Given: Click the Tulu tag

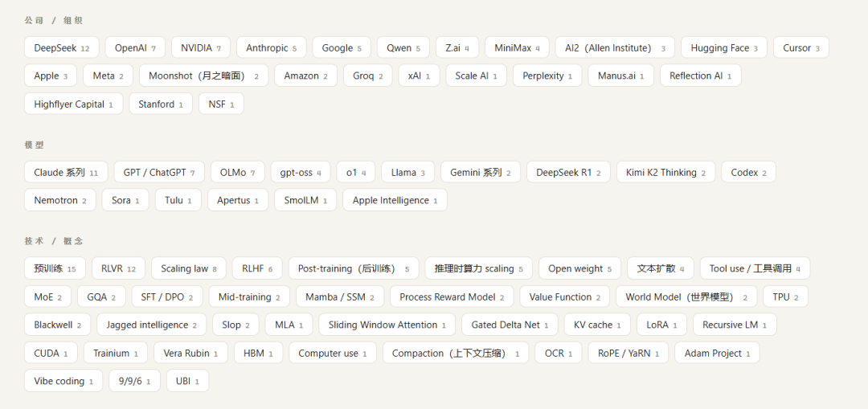Looking at the screenshot, I should point(178,200).
